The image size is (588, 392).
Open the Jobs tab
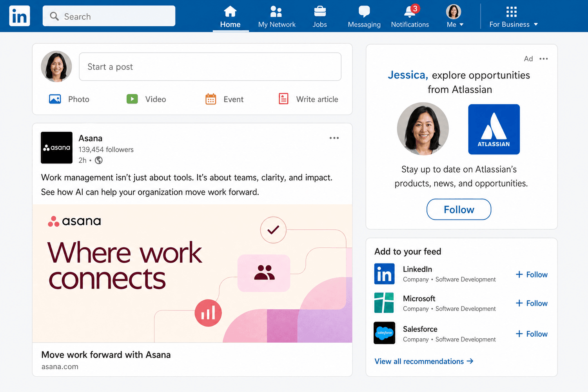[320, 17]
